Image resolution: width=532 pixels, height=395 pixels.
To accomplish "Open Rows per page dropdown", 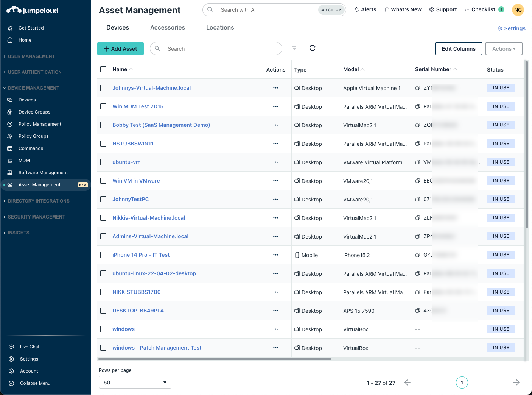I will [x=135, y=383].
